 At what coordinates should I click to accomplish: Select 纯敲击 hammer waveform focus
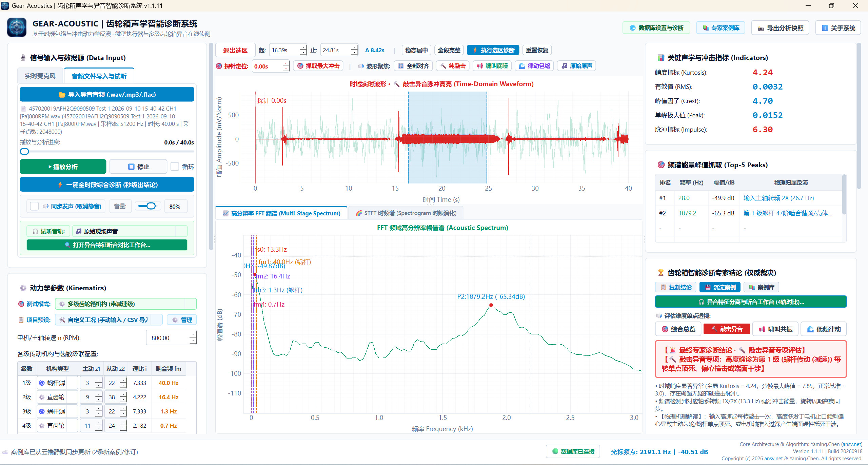point(453,66)
